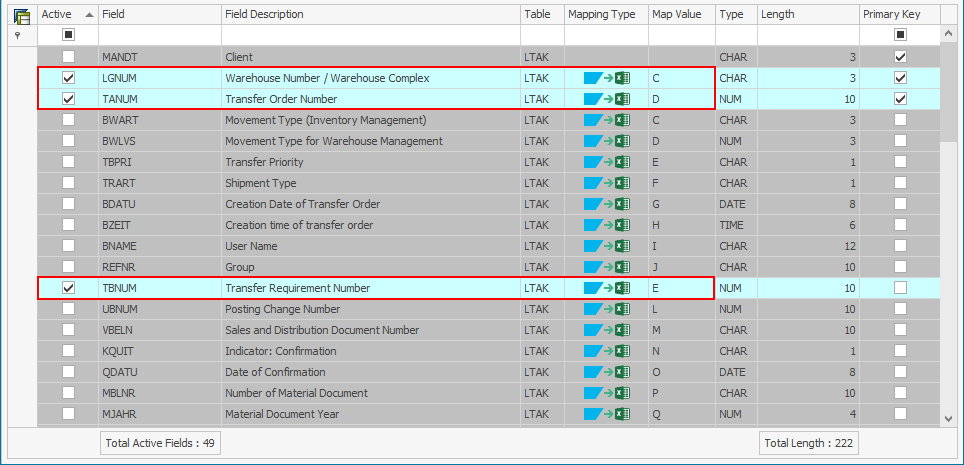
Task: Enable the Active checkbox for MANDT
Action: (69, 57)
